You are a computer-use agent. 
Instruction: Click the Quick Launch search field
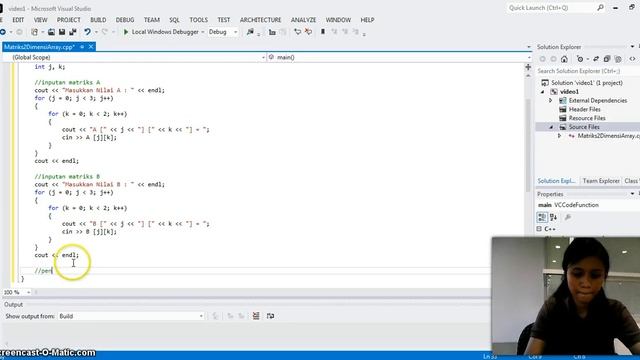pyautogui.click(x=552, y=8)
